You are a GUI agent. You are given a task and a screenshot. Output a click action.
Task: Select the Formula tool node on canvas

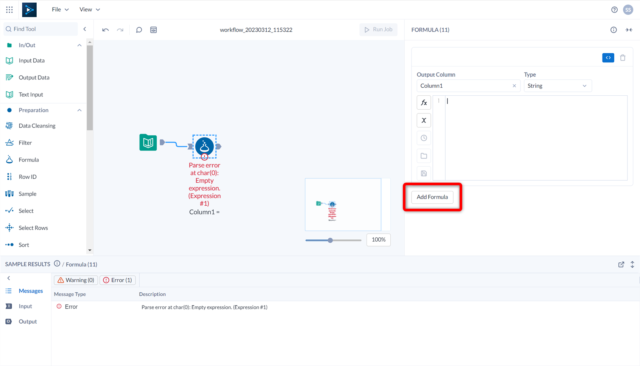click(x=204, y=146)
